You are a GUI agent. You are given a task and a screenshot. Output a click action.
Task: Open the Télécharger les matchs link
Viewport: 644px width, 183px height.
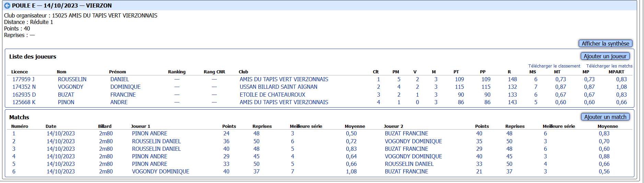[609, 66]
